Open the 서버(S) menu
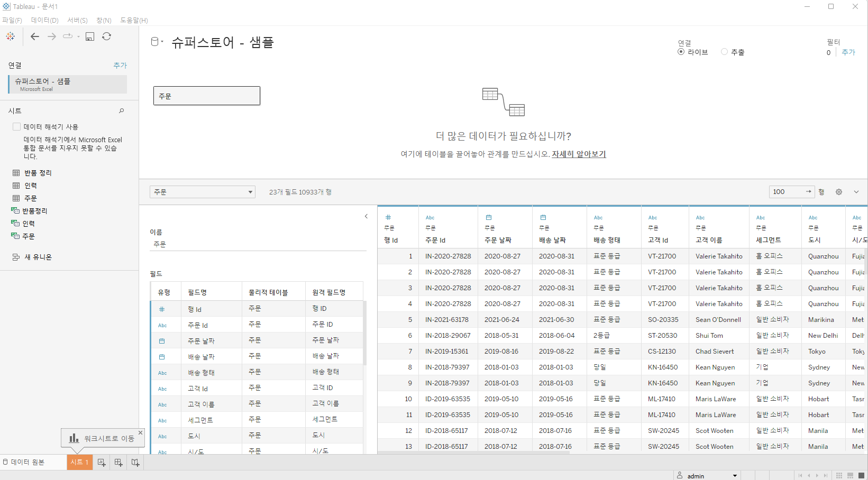The height and width of the screenshot is (480, 868). pos(78,20)
